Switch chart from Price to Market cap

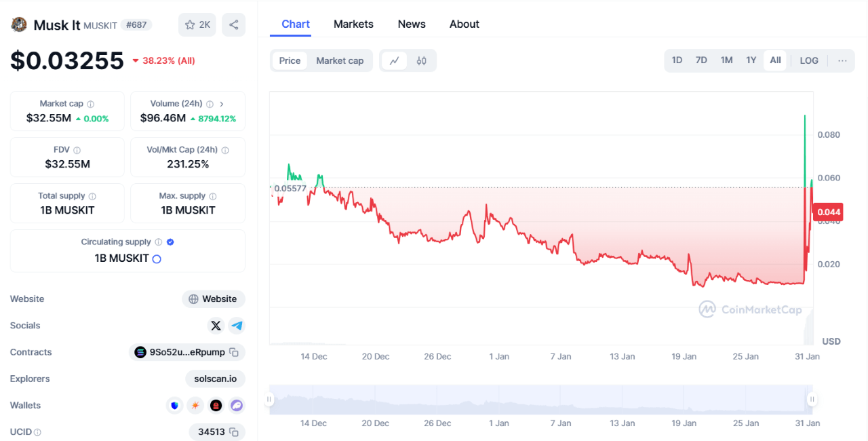tap(340, 60)
